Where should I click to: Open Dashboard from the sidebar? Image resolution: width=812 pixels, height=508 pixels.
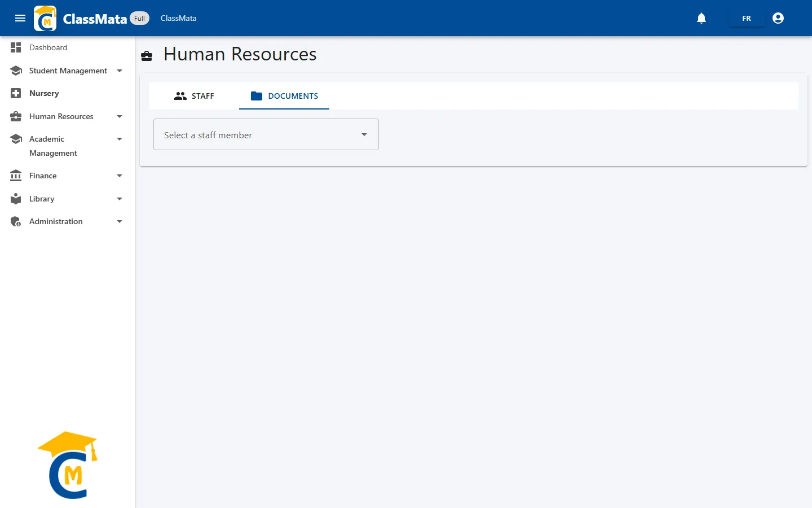(68, 47)
